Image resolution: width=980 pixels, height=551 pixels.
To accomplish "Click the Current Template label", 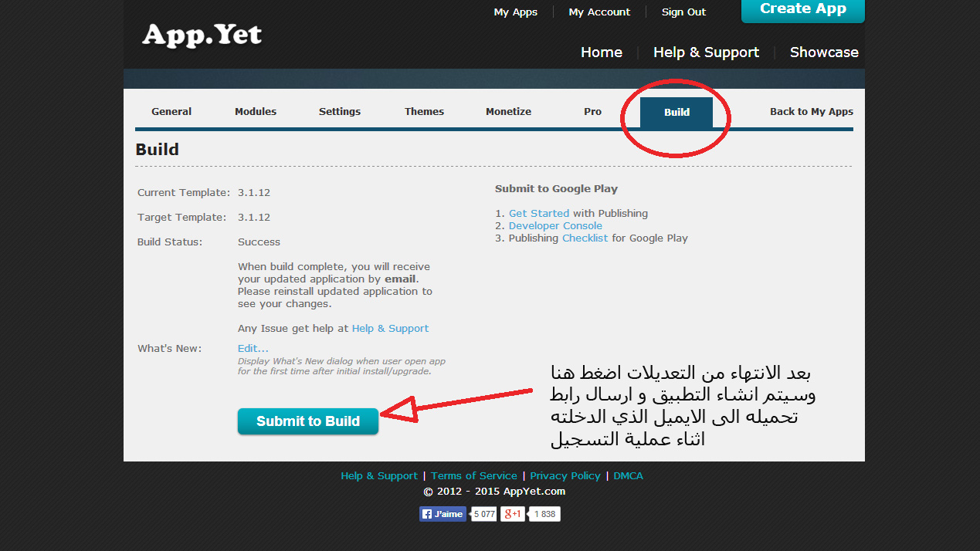I will [x=184, y=193].
